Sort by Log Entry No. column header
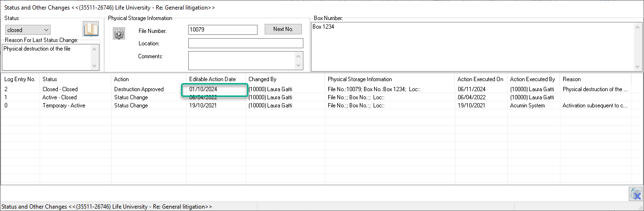 click(x=21, y=79)
